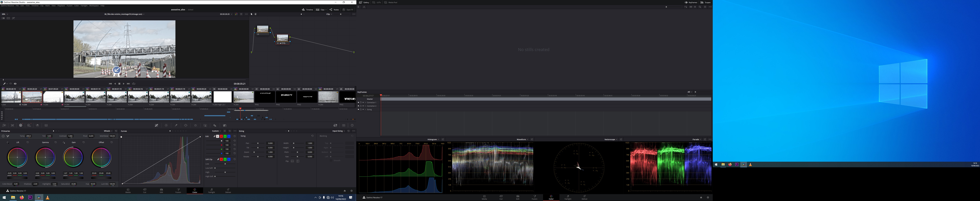
Task: Switch to the Media Pool tab
Action: (391, 2)
